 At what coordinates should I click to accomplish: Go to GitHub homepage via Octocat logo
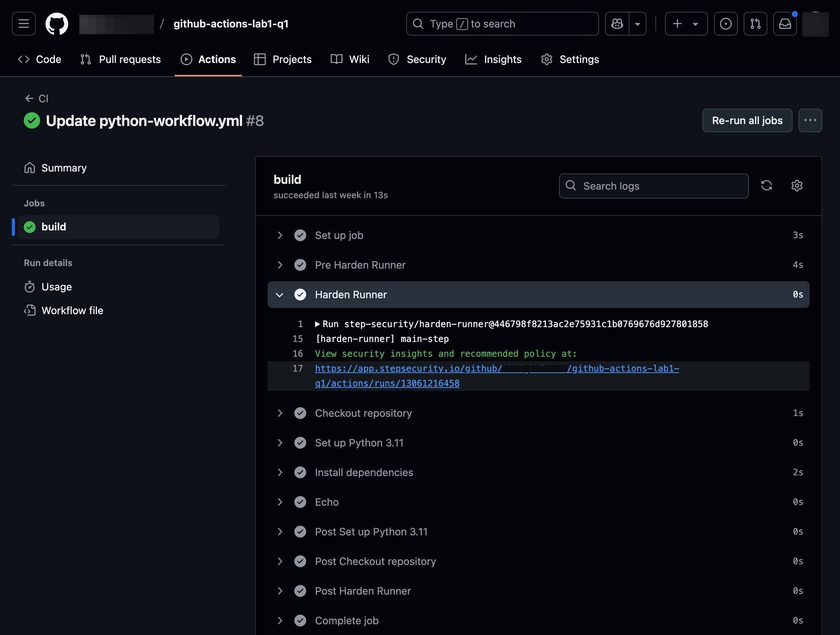[57, 24]
